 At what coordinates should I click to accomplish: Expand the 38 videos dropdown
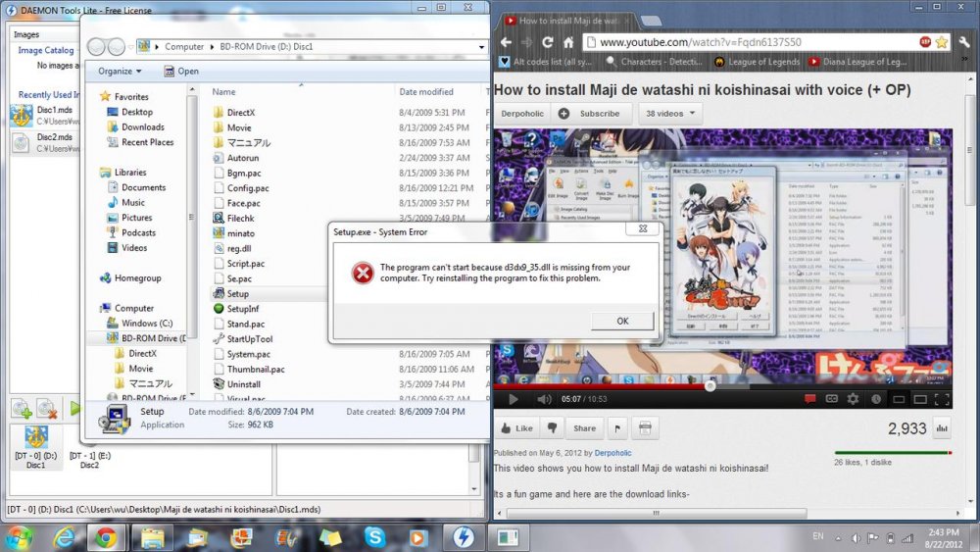pos(664,113)
